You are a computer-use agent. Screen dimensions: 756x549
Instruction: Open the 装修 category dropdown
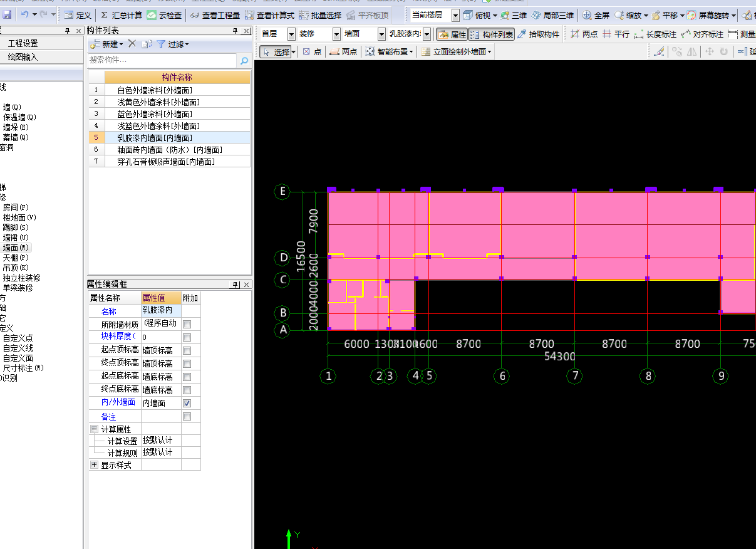pyautogui.click(x=336, y=34)
